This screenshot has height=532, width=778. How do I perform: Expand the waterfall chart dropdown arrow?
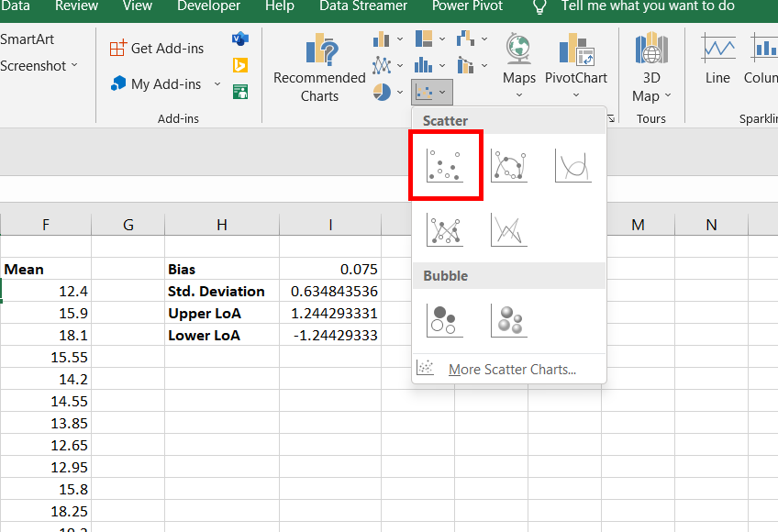point(484,39)
